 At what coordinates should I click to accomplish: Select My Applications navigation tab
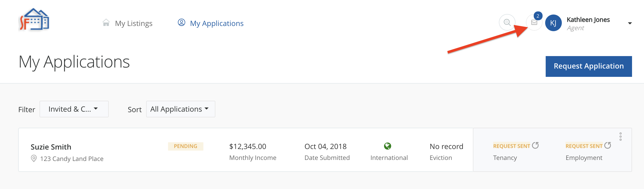(216, 23)
